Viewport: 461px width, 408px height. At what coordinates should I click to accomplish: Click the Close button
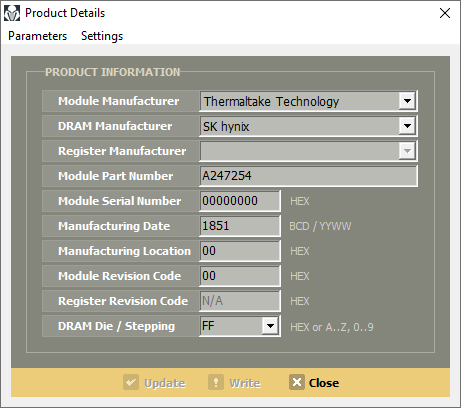coord(314,382)
